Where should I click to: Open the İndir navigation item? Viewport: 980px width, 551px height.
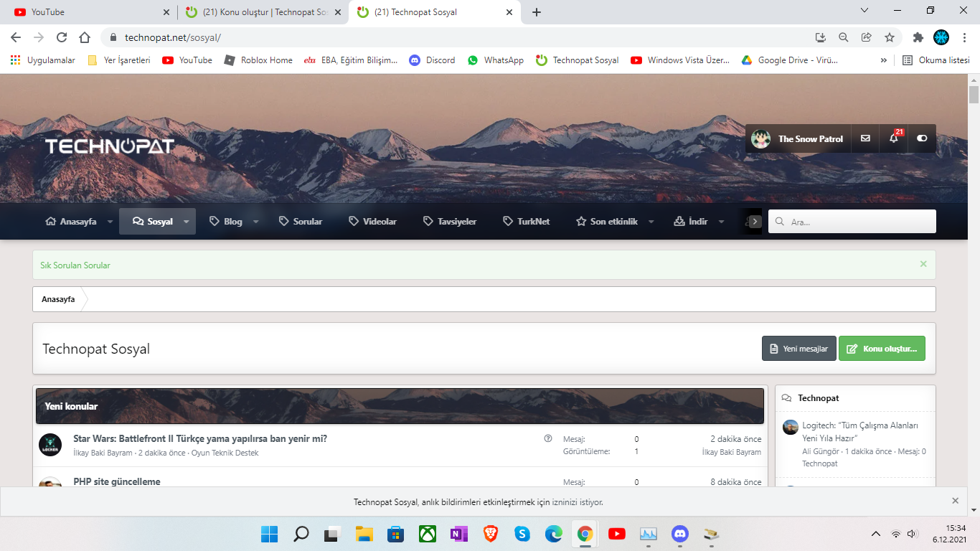pos(690,222)
